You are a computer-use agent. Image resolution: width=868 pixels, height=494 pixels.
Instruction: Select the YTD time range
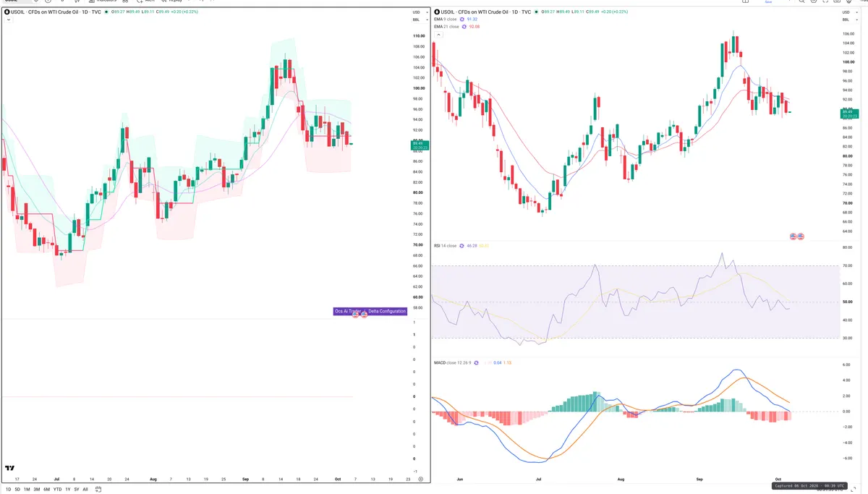tap(57, 490)
